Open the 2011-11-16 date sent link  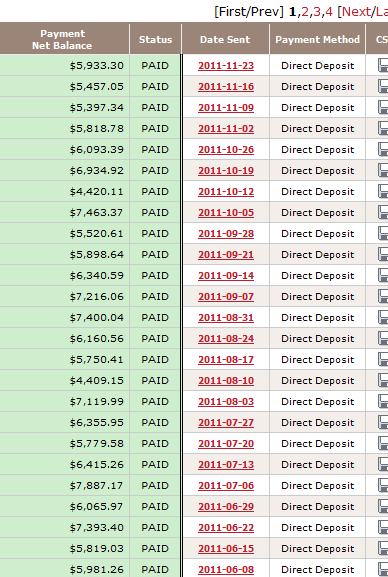tap(226, 86)
